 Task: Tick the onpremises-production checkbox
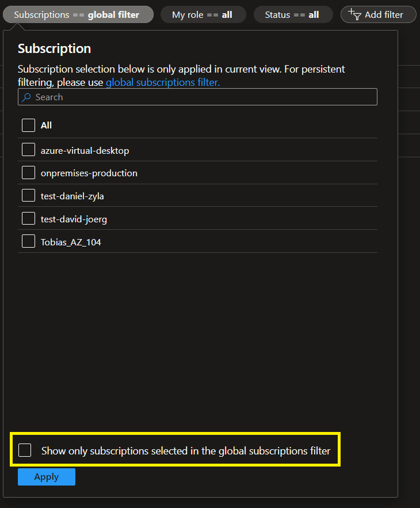[28, 173]
